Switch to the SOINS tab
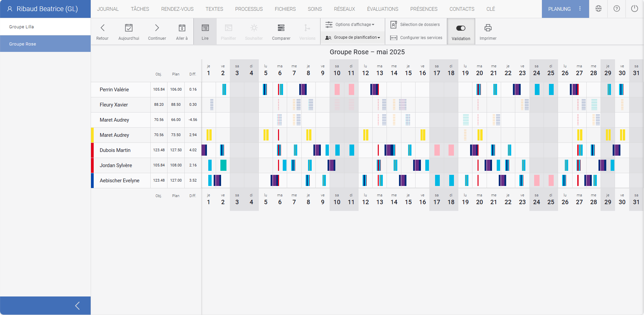This screenshot has height=315, width=644. 314,9
